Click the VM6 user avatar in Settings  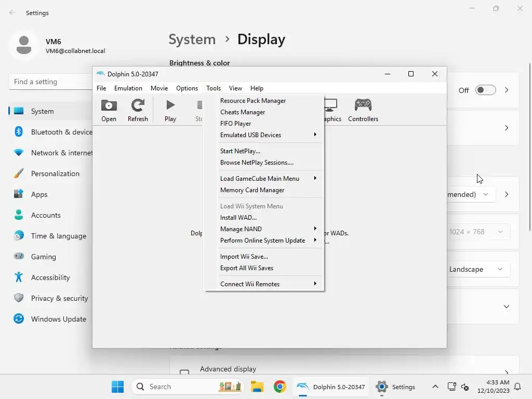24,45
